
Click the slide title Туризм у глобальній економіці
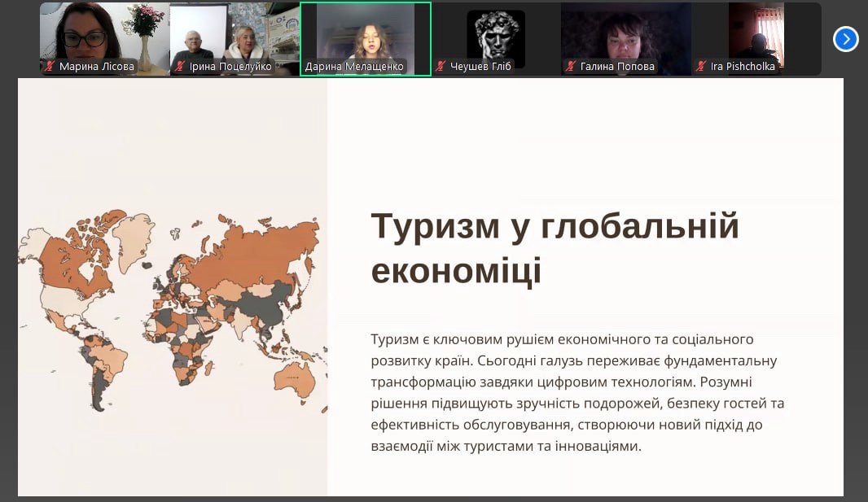click(x=554, y=248)
